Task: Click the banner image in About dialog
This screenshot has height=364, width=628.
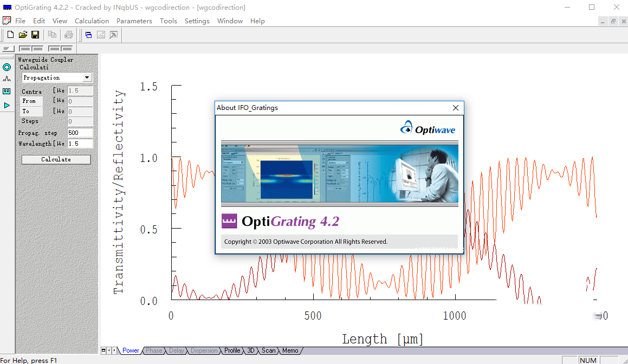Action: [x=340, y=173]
